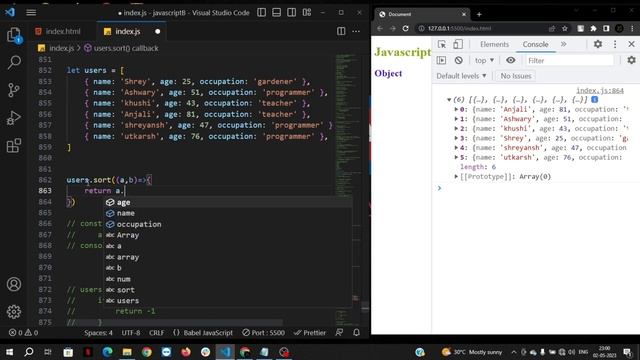Change line endings via CRLF
The image size is (640, 360).
157,333
